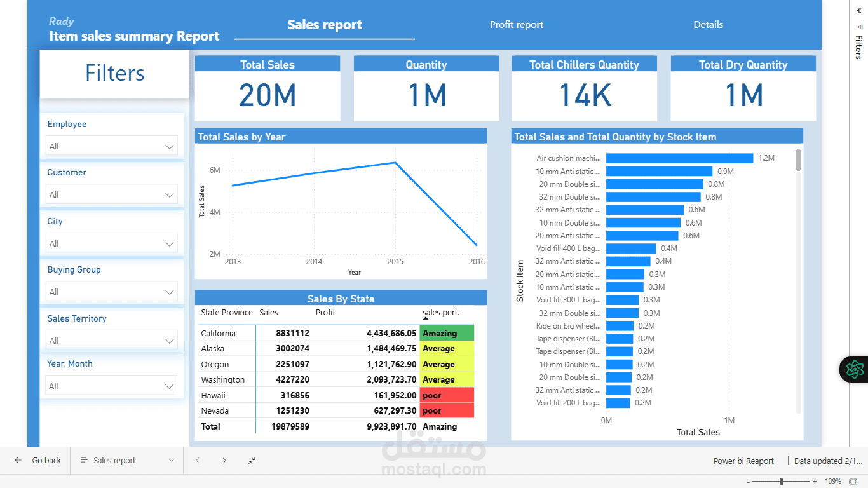The width and height of the screenshot is (868, 488).
Task: Click the green circular icon on the right edge
Action: point(855,369)
